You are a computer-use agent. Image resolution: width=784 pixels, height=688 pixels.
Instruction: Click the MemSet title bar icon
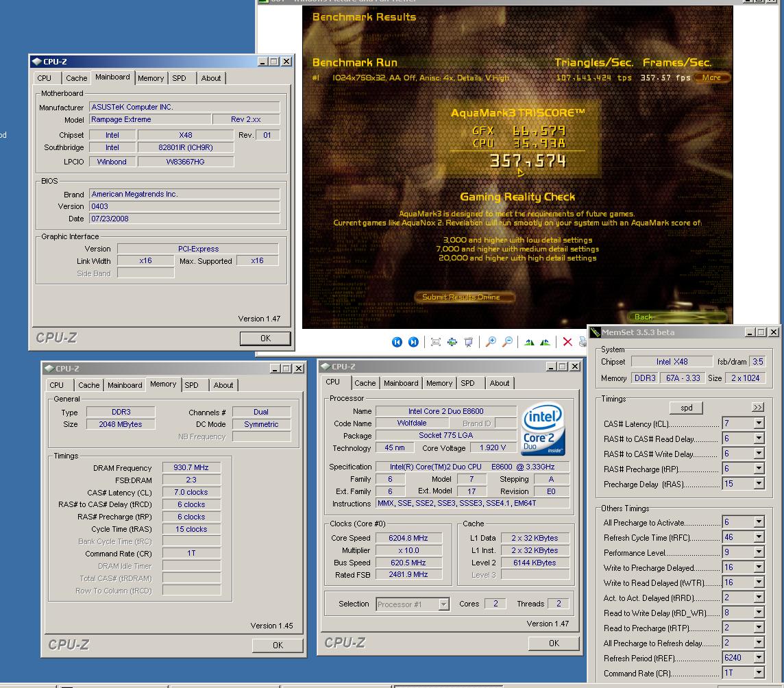click(595, 332)
